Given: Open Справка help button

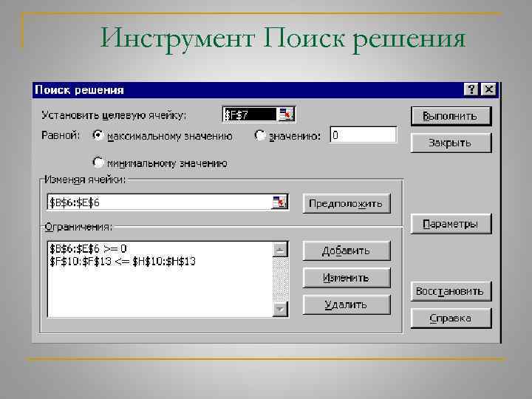Looking at the screenshot, I should click(451, 318).
